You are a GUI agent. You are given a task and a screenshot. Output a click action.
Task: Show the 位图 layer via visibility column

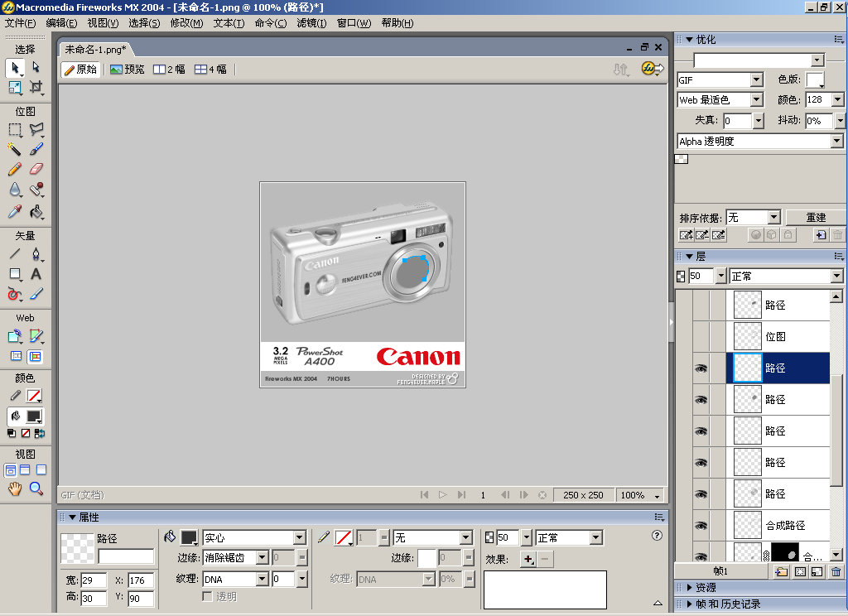701,337
